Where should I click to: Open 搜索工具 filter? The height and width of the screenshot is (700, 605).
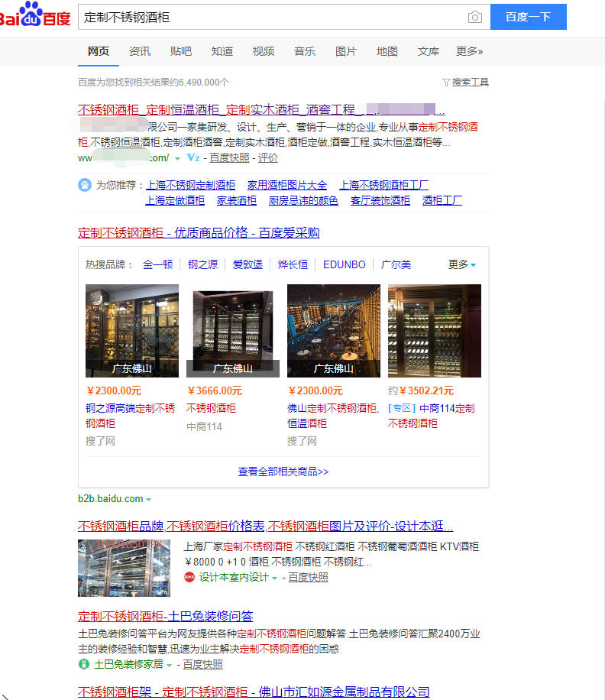click(x=466, y=82)
